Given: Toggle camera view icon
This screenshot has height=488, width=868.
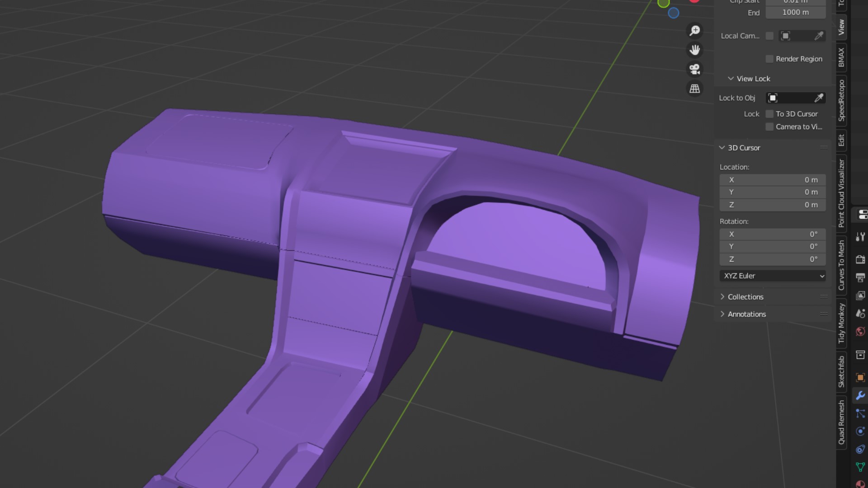Looking at the screenshot, I should click(695, 70).
